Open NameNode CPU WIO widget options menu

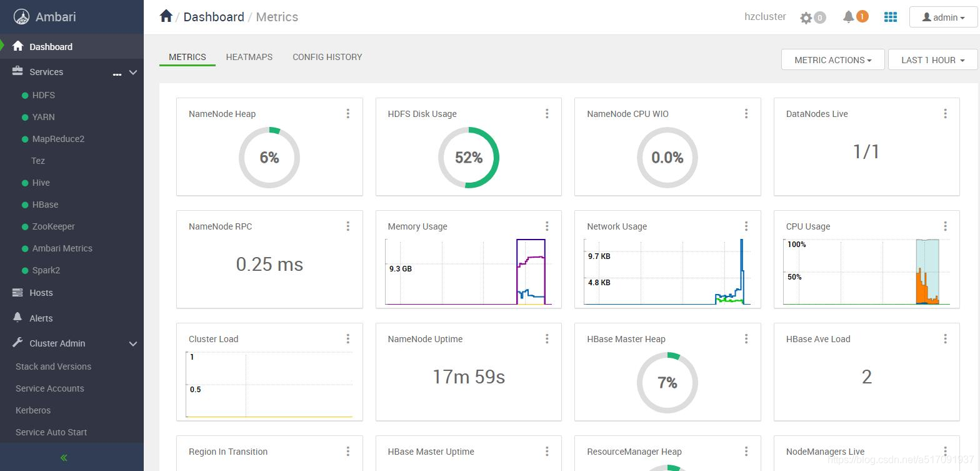(746, 113)
